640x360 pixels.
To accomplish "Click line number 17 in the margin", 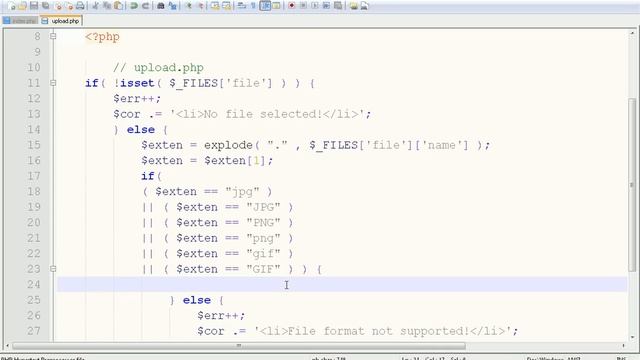I will 34,176.
